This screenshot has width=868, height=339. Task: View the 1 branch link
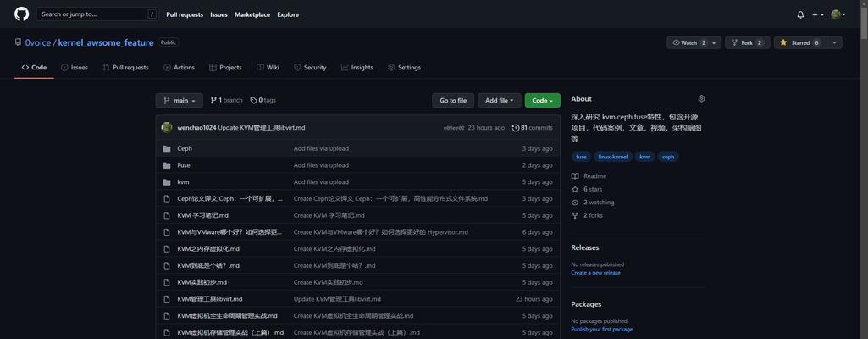pyautogui.click(x=226, y=100)
